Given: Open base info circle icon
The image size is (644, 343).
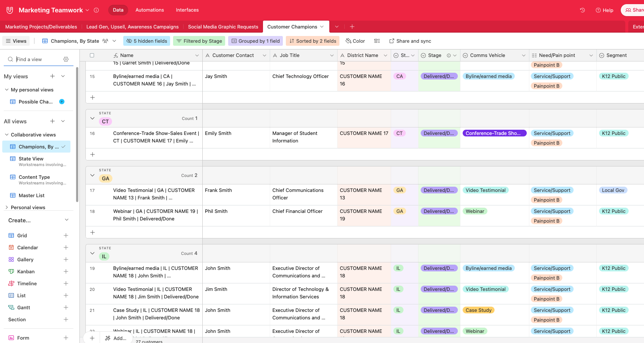Looking at the screenshot, I should pyautogui.click(x=96, y=10).
